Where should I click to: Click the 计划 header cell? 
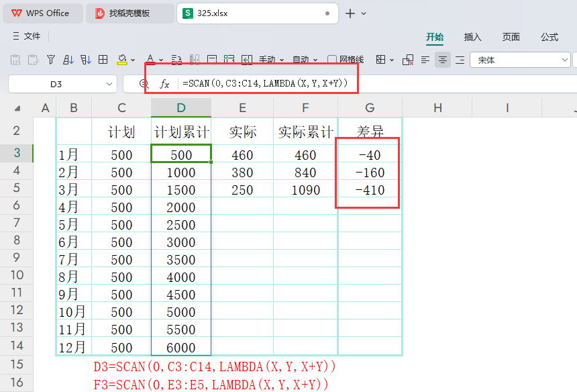pyautogui.click(x=121, y=132)
